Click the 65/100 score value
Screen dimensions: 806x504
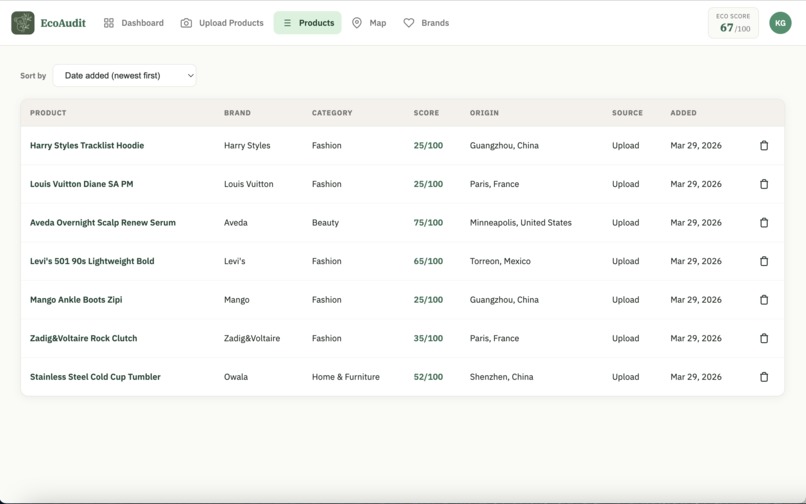(x=428, y=261)
